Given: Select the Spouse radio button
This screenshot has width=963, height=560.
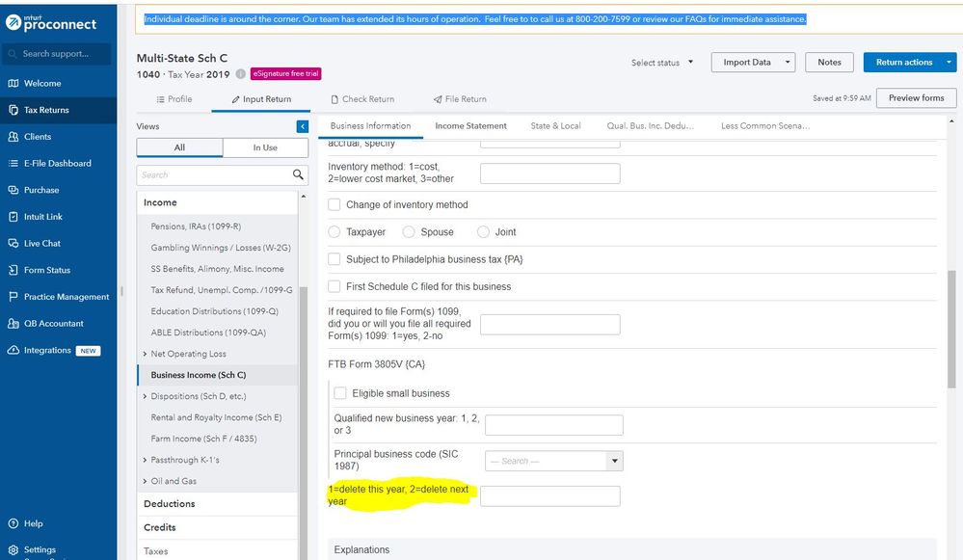Looking at the screenshot, I should [409, 232].
